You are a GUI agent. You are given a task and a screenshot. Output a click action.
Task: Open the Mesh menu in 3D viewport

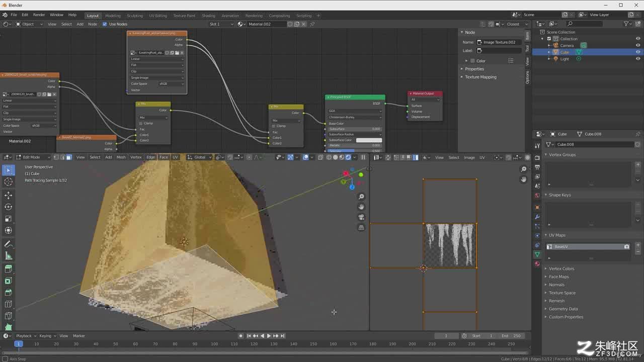pyautogui.click(x=121, y=157)
